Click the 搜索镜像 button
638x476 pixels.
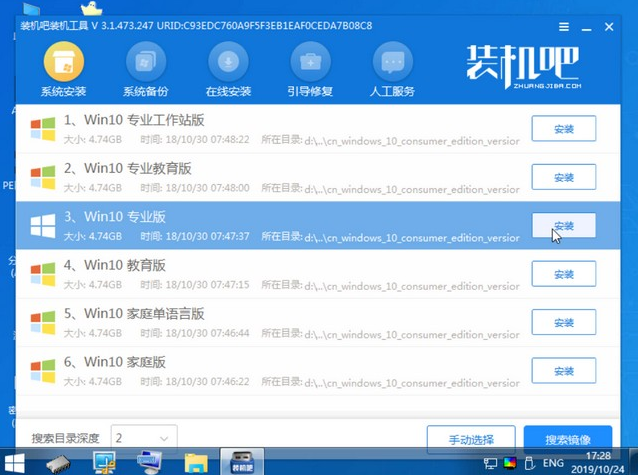pyautogui.click(x=568, y=439)
